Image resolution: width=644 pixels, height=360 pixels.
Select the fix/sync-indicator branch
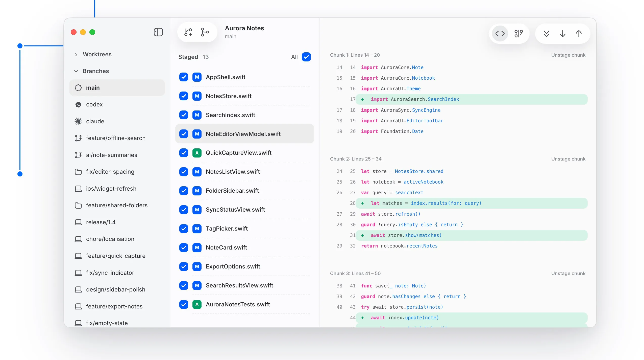coord(117,273)
